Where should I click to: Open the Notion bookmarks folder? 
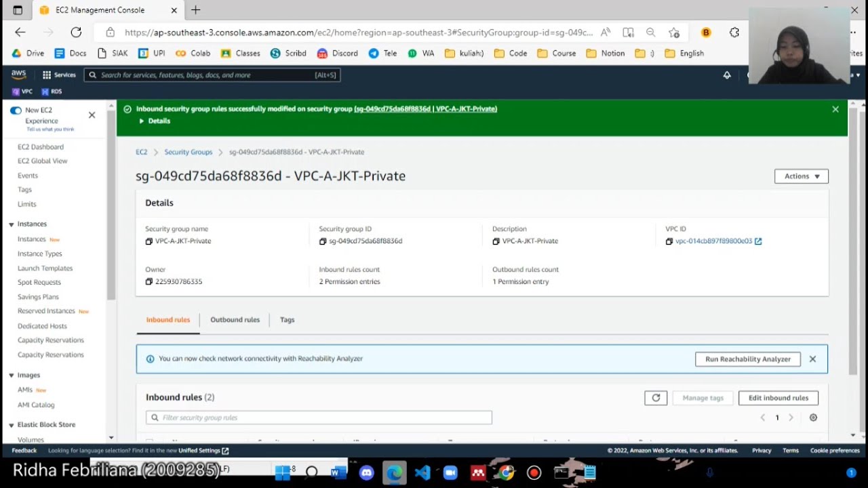point(605,53)
